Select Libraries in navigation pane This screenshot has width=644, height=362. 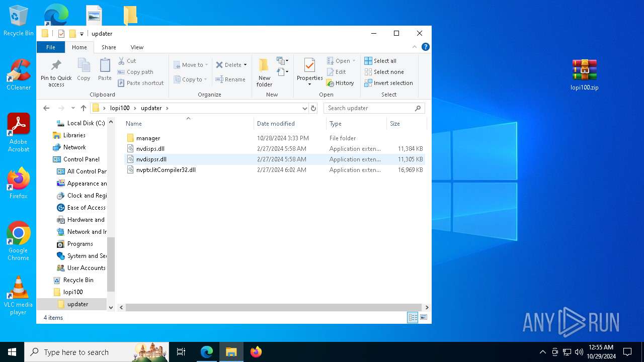pos(69,135)
